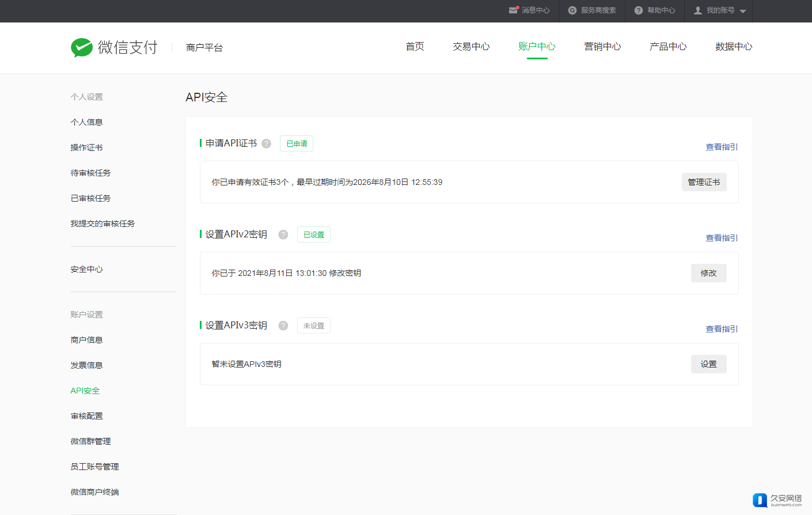
Task: Click 设置 button for APIv3 key
Action: tap(708, 364)
